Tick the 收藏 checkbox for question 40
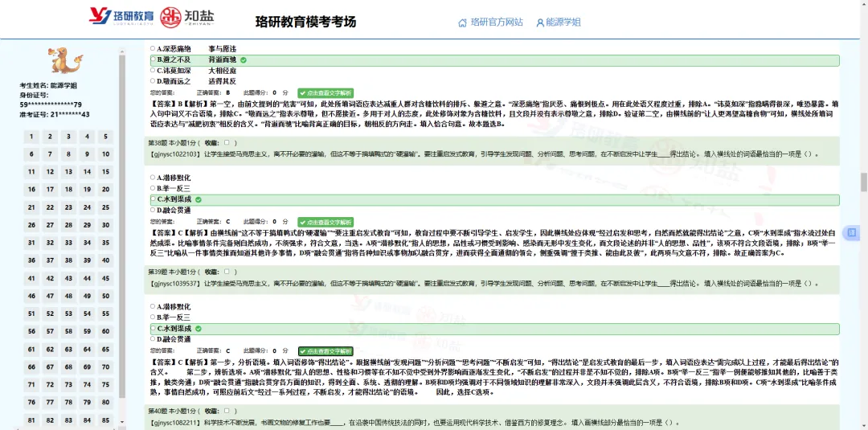Screen dimensions: 868x430 pyautogui.click(x=227, y=411)
